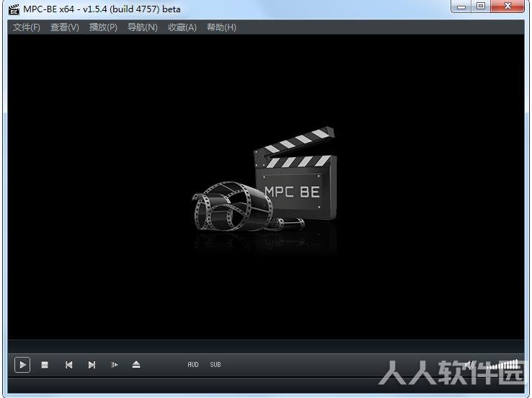Viewport: 532px width, 398px height.
Task: Open the AUD audio track selector
Action: (193, 365)
